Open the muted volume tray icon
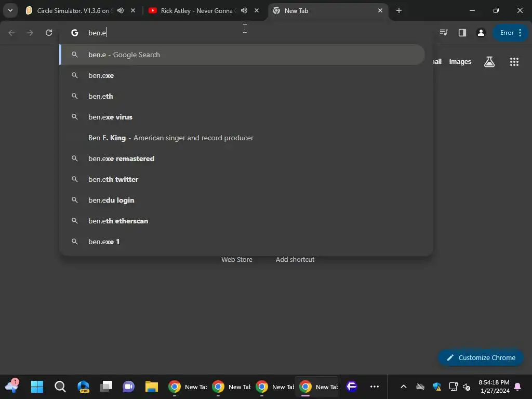The image size is (532, 399). (x=467, y=387)
